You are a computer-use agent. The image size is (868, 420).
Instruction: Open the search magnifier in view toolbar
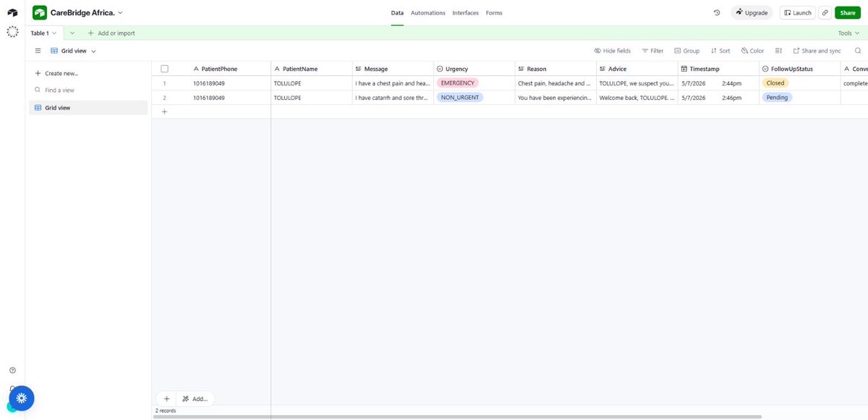[x=858, y=51]
